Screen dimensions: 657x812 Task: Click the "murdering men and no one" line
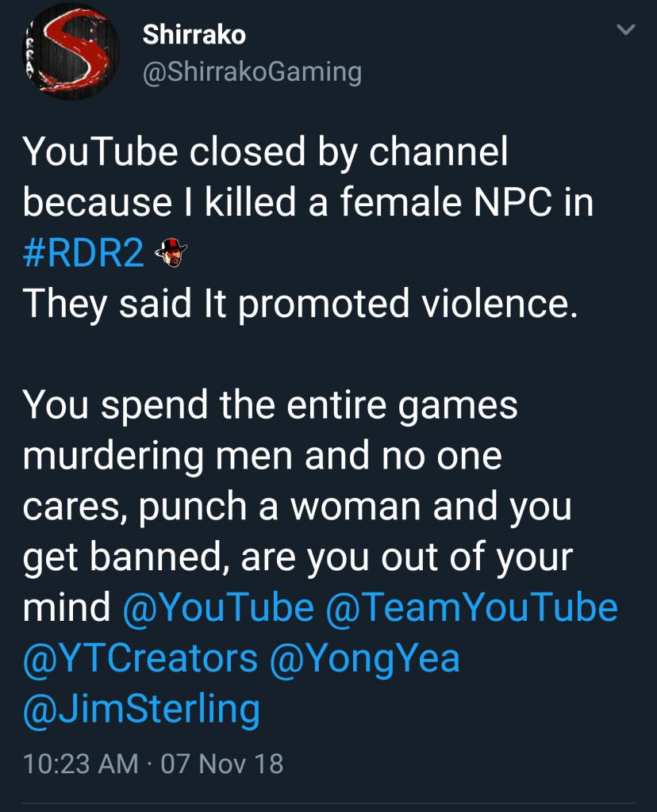pyautogui.click(x=262, y=456)
